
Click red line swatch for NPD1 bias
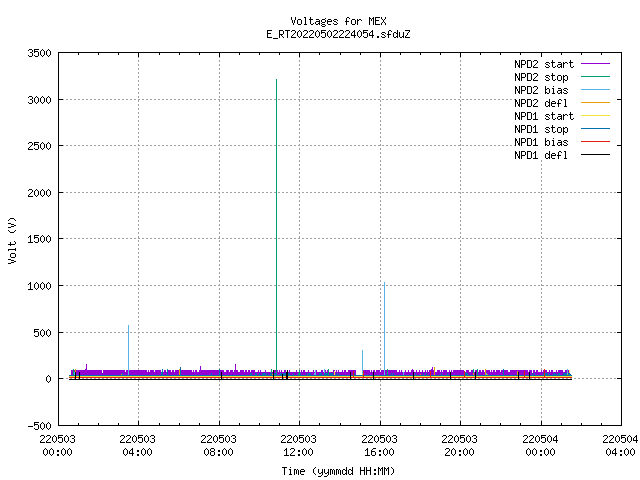pos(595,142)
